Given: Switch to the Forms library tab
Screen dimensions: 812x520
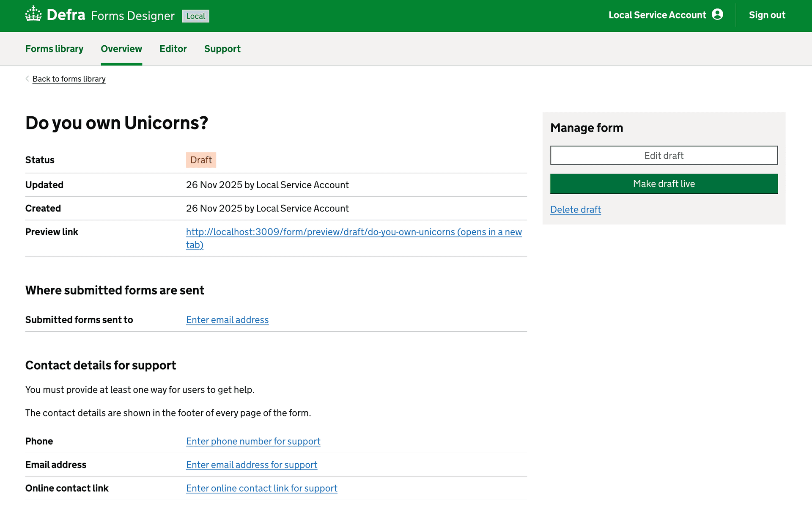Looking at the screenshot, I should [x=54, y=49].
